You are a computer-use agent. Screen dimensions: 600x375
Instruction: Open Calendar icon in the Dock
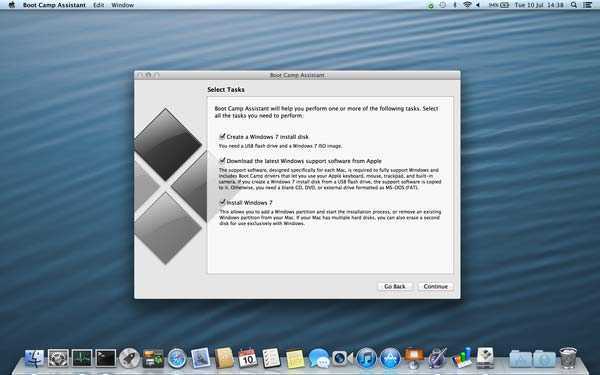[248, 359]
